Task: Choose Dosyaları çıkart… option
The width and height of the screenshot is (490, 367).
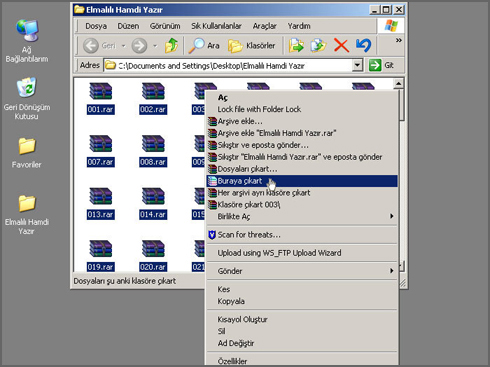Action: [302, 169]
